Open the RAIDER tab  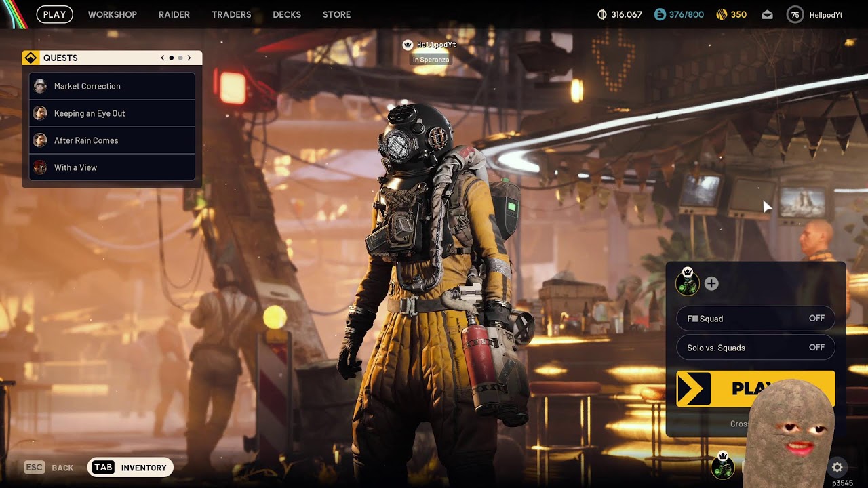tap(174, 14)
